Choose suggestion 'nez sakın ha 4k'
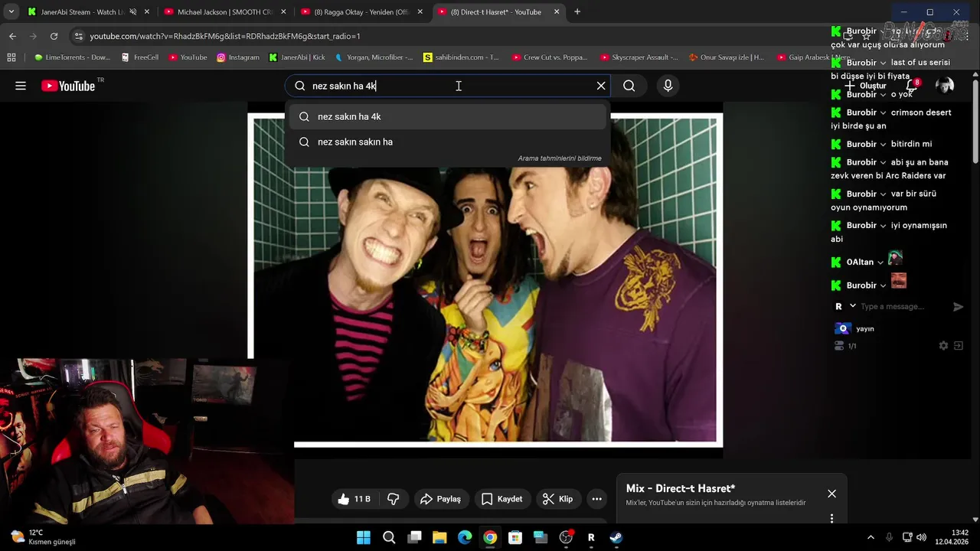980x551 pixels. point(448,116)
